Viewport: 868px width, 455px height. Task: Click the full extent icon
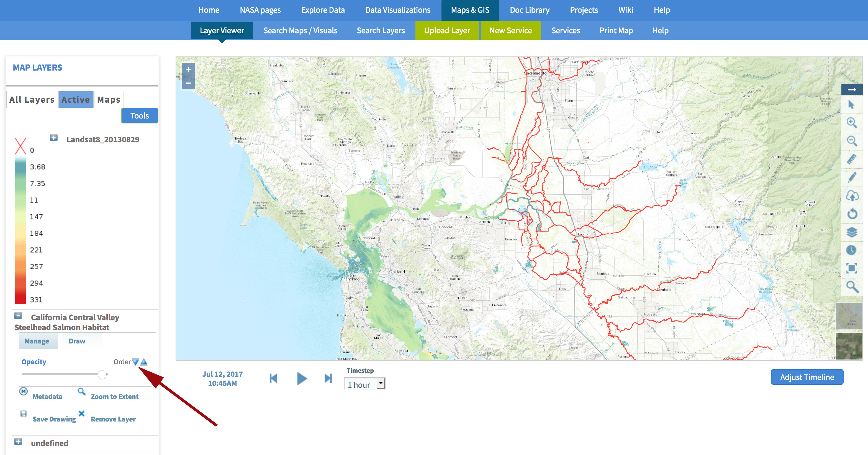[x=851, y=268]
